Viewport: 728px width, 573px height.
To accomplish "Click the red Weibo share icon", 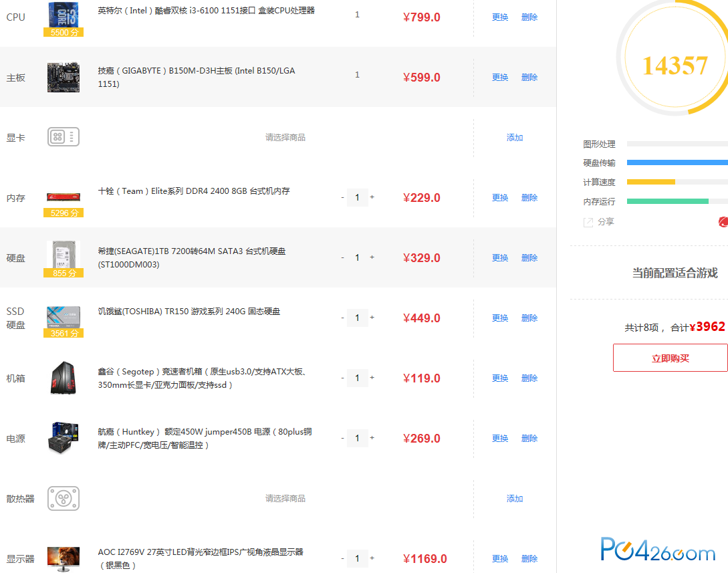I will (723, 222).
